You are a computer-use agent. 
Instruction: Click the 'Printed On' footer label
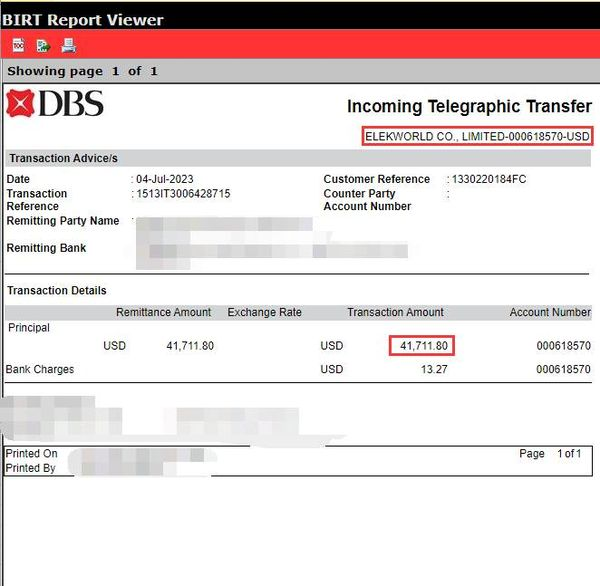coord(32,454)
